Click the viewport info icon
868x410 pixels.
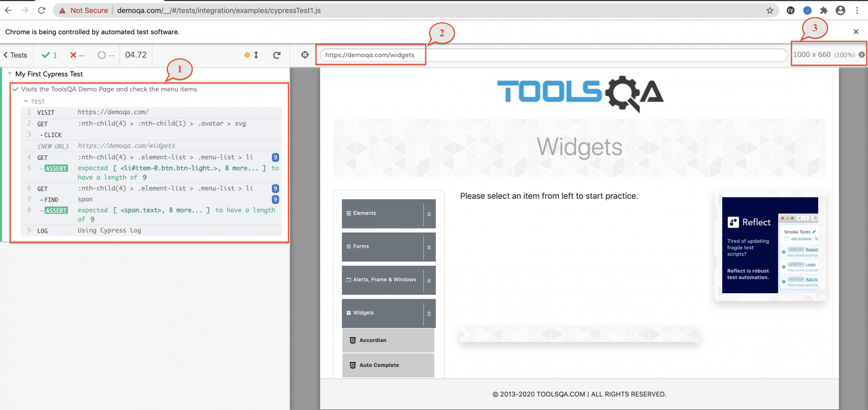pyautogui.click(x=861, y=55)
